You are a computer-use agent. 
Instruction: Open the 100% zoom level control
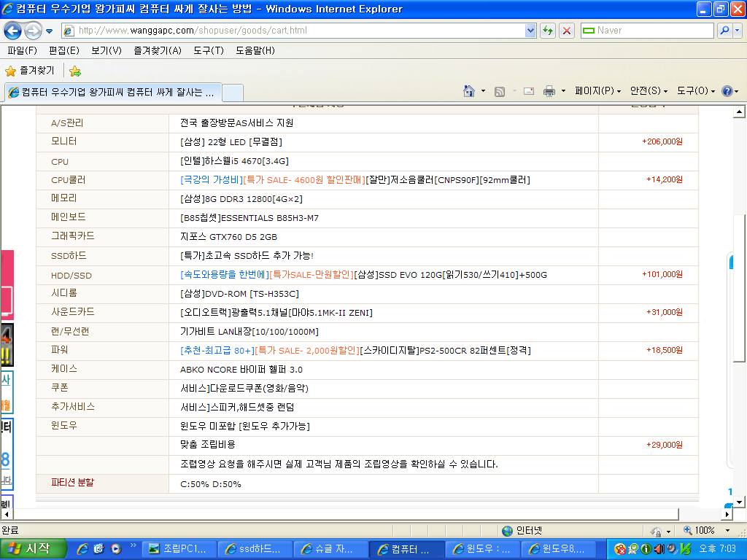pos(706,531)
